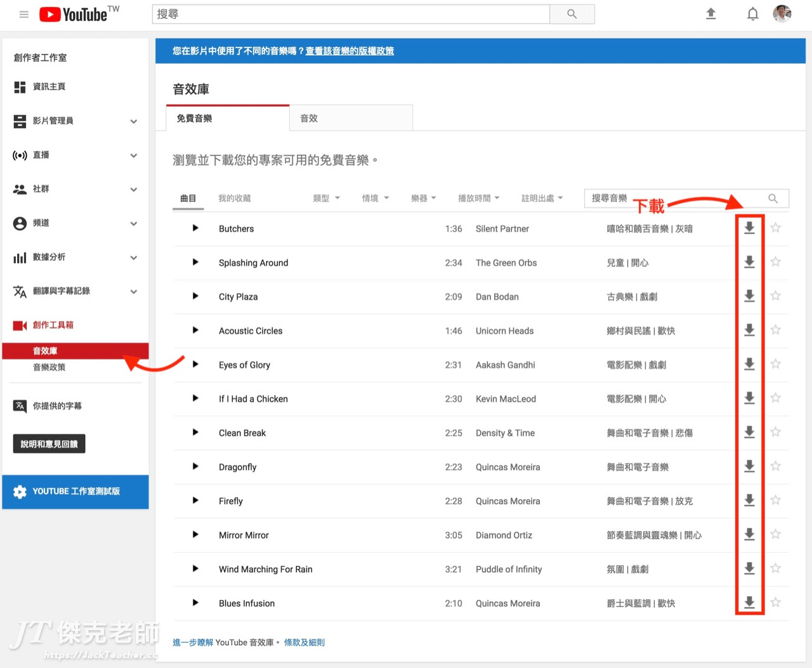
Task: Open 創作工具箱 sidebar section
Action: [43, 325]
